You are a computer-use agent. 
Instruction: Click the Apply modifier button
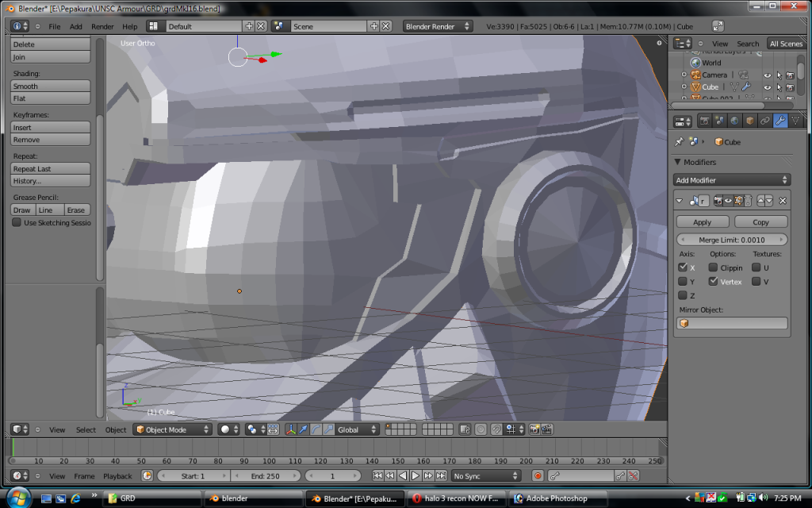pyautogui.click(x=703, y=222)
